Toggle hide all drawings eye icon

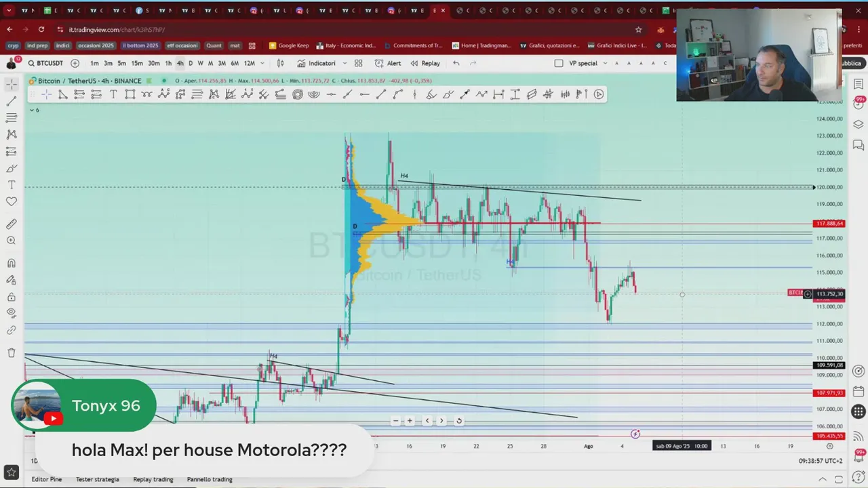pos(12,313)
